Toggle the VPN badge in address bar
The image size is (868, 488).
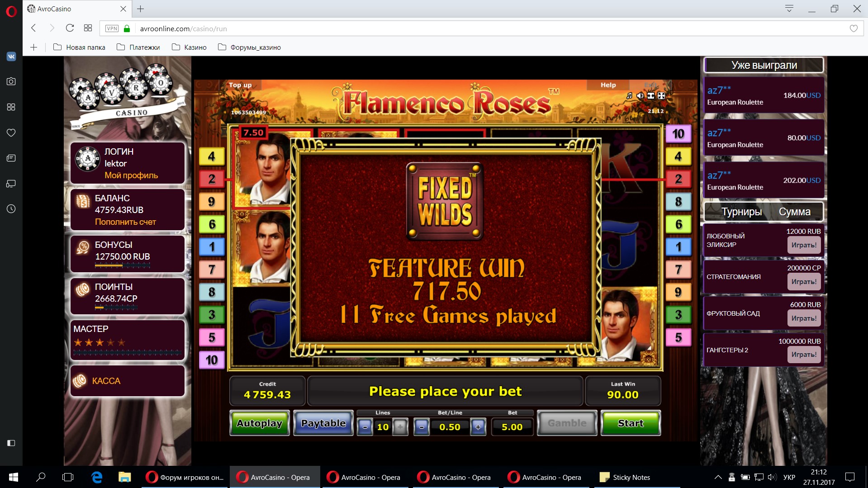112,28
